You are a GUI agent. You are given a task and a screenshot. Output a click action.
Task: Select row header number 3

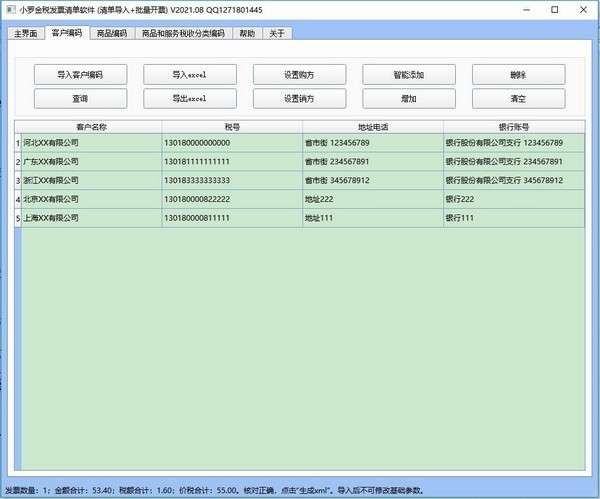click(17, 180)
